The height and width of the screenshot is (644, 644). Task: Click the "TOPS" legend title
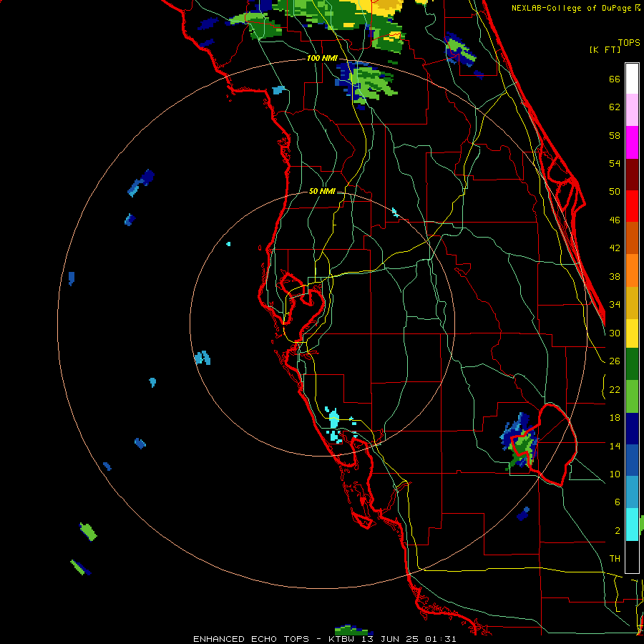coord(629,42)
